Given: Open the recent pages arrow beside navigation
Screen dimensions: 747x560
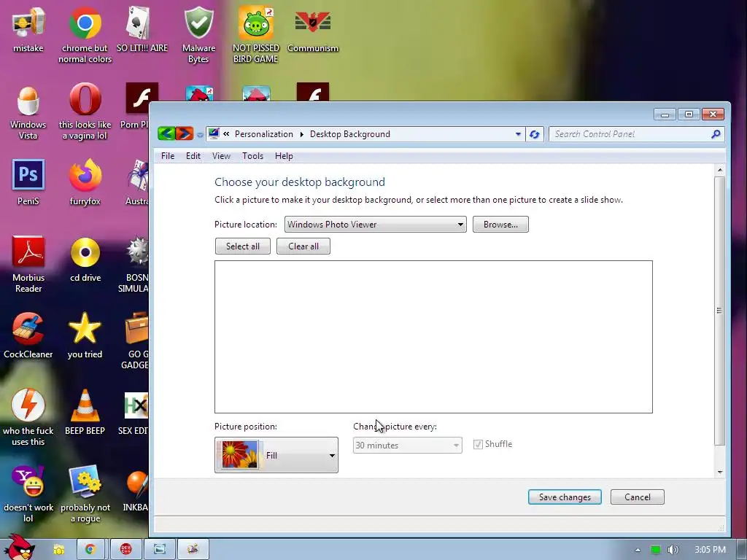Looking at the screenshot, I should point(200,135).
